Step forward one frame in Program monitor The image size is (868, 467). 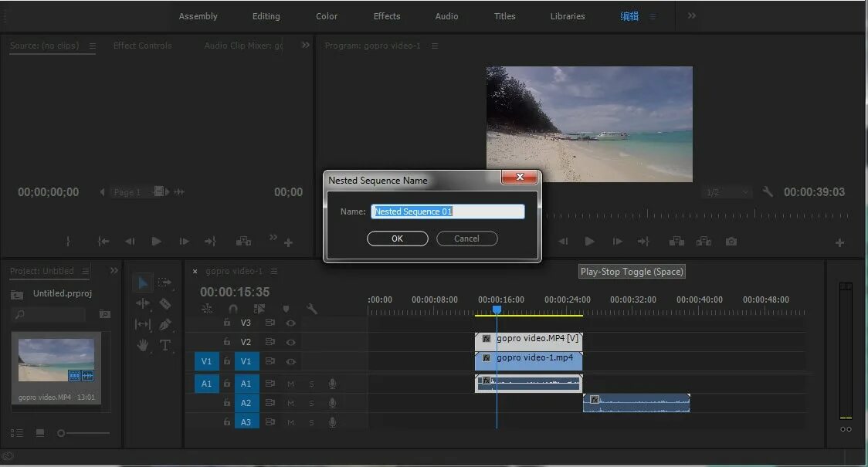[617, 242]
